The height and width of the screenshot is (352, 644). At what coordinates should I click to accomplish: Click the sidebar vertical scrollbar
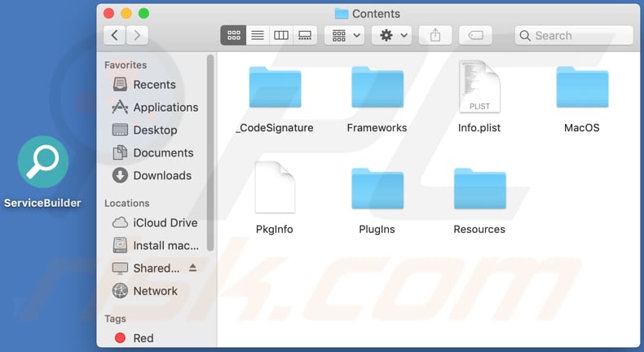[x=210, y=155]
